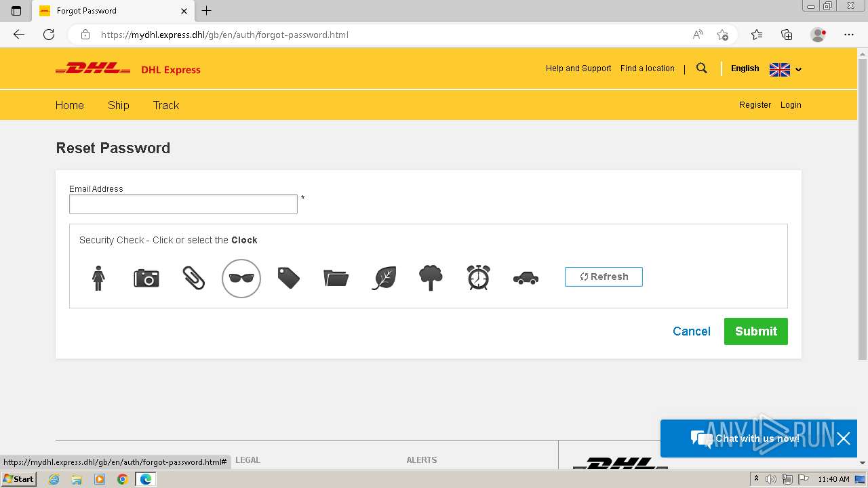Refresh the security check icons

(x=604, y=277)
